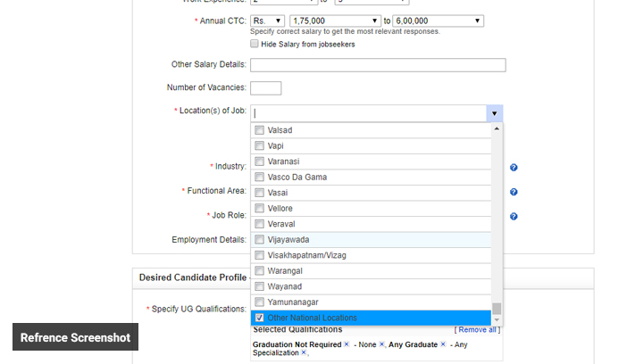This screenshot has width=635, height=364.
Task: Click the Refrence Screenshot label
Action: 75,337
